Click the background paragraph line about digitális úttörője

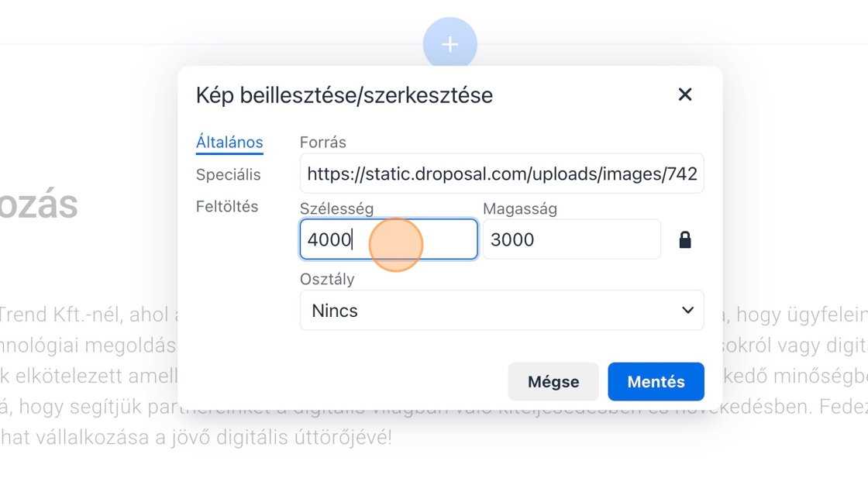pyautogui.click(x=195, y=438)
